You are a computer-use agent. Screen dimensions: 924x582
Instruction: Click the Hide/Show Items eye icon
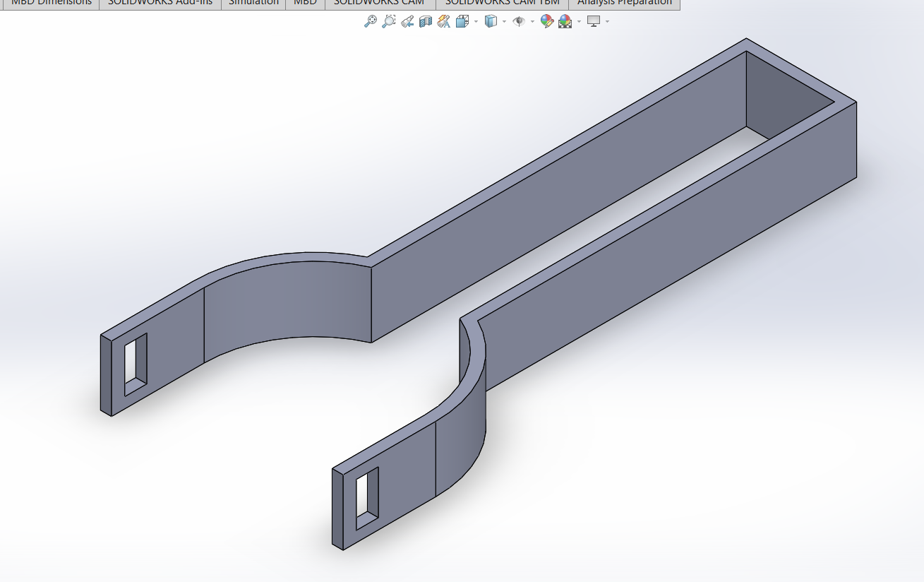(519, 22)
